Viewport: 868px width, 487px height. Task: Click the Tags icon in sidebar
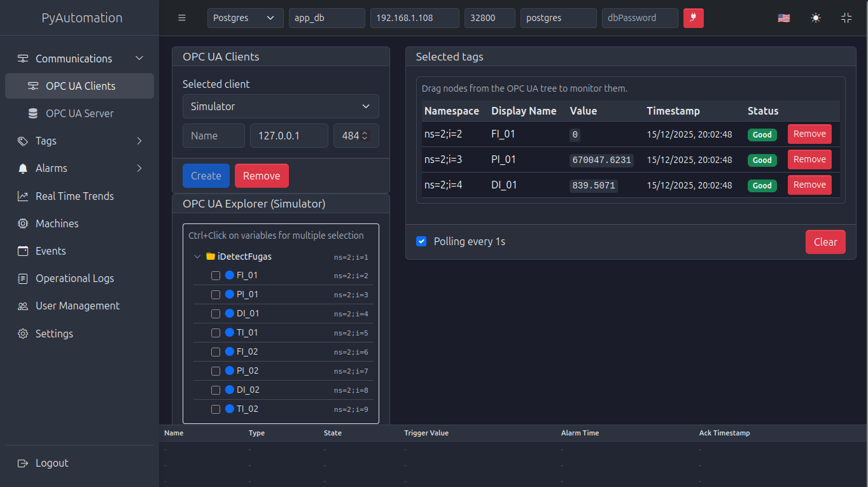(23, 141)
